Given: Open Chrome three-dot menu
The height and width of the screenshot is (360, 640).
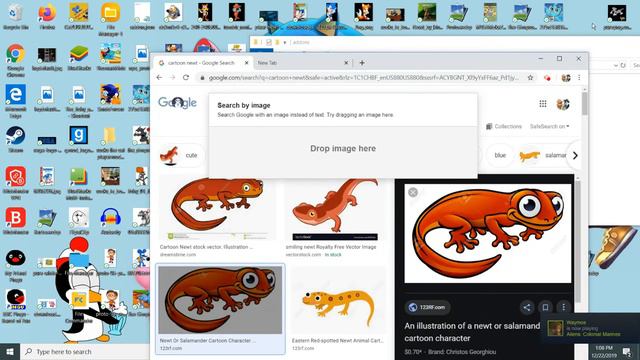Looking at the screenshot, I should [579, 78].
